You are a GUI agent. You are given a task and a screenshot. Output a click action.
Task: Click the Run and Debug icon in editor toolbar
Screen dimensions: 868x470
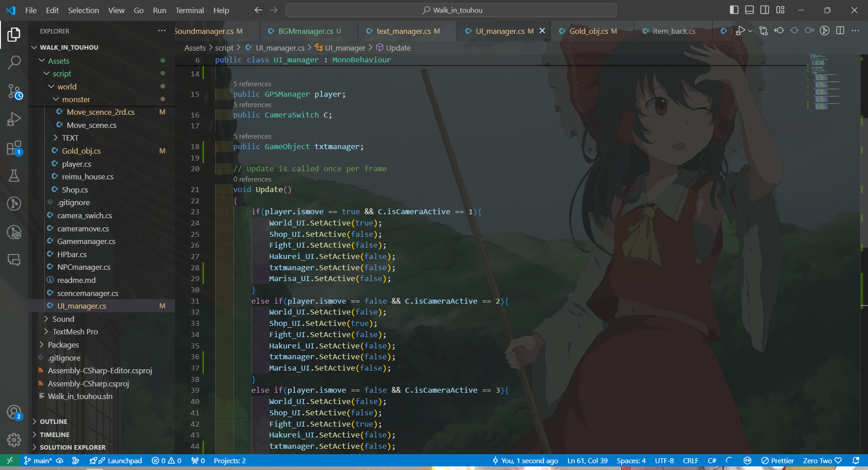click(740, 31)
